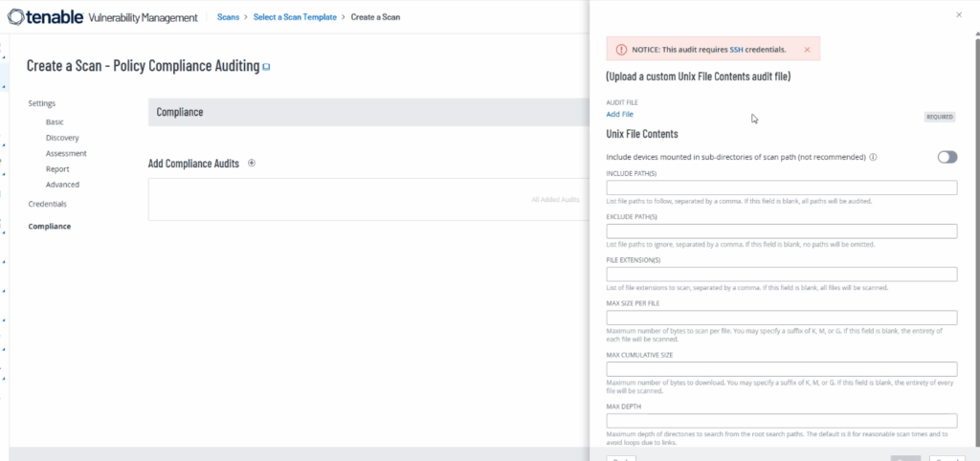Image resolution: width=980 pixels, height=461 pixels.
Task: Open the SSH link in the notice
Action: click(x=736, y=49)
